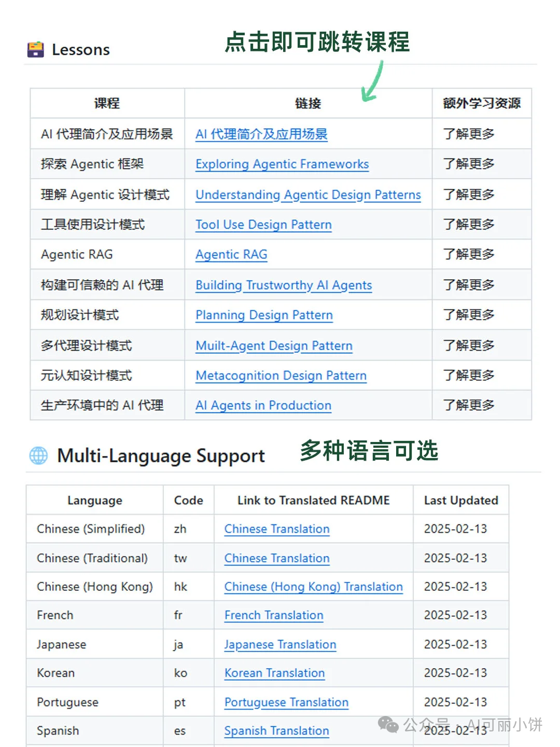Image resolution: width=560 pixels, height=747 pixels.
Task: Open the Tool Use Design Pattern lesson
Action: (x=263, y=225)
